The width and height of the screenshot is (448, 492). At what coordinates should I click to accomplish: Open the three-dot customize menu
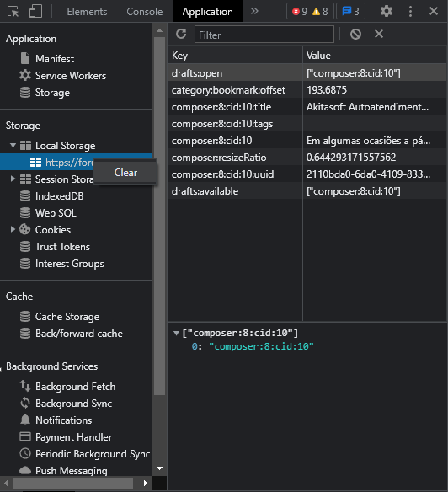(x=410, y=11)
